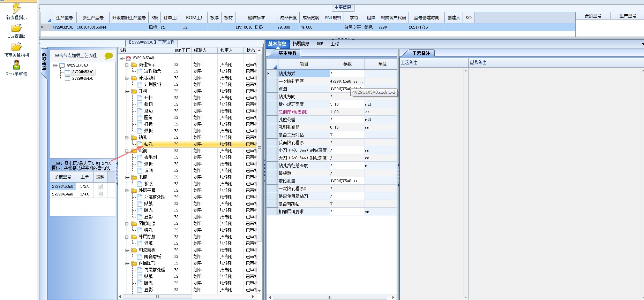This screenshot has height=300, width=644.
Task: Toggle 投料 checkbox for 2V29U454A0
Action: [100, 194]
